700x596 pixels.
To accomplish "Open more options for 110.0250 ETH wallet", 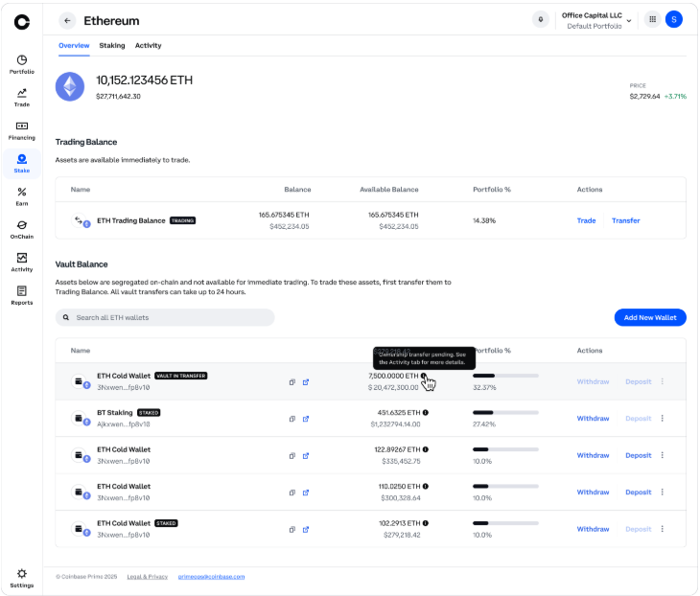I will (x=662, y=492).
